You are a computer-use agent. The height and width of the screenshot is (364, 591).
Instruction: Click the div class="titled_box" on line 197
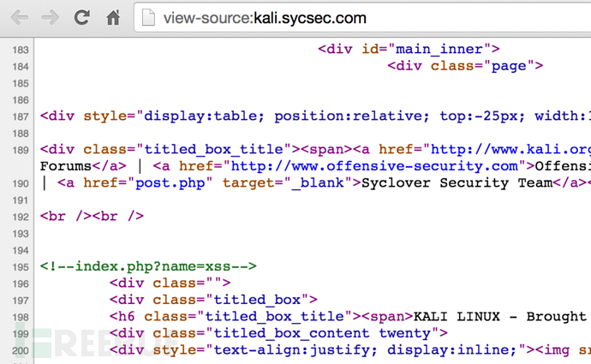(213, 300)
